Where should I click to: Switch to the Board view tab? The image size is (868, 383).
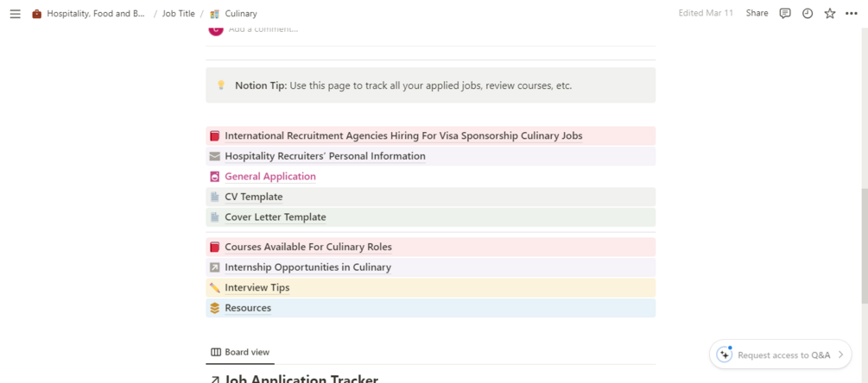[240, 352]
